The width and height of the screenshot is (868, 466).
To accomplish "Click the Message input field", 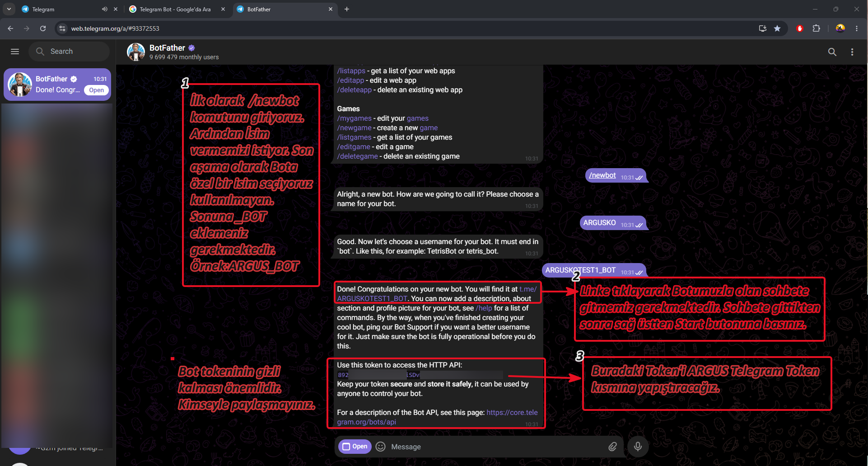I will click(x=497, y=447).
